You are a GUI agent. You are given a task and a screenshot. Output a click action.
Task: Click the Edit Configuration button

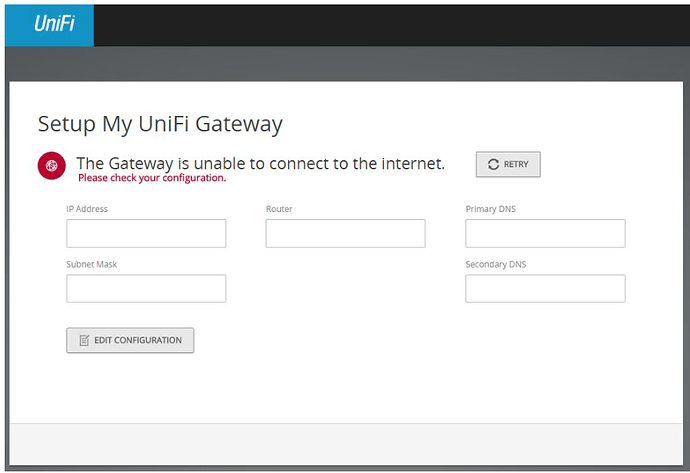tap(130, 340)
